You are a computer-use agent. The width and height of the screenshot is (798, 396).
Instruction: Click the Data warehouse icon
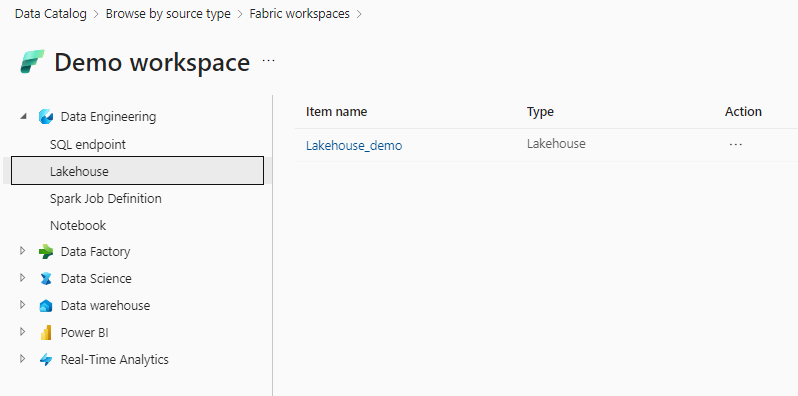click(46, 306)
